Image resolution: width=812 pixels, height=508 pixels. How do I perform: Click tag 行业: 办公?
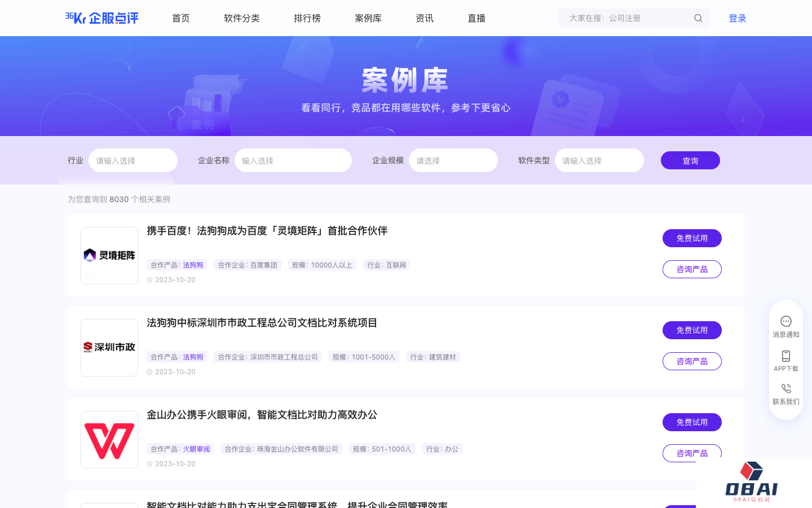442,449
